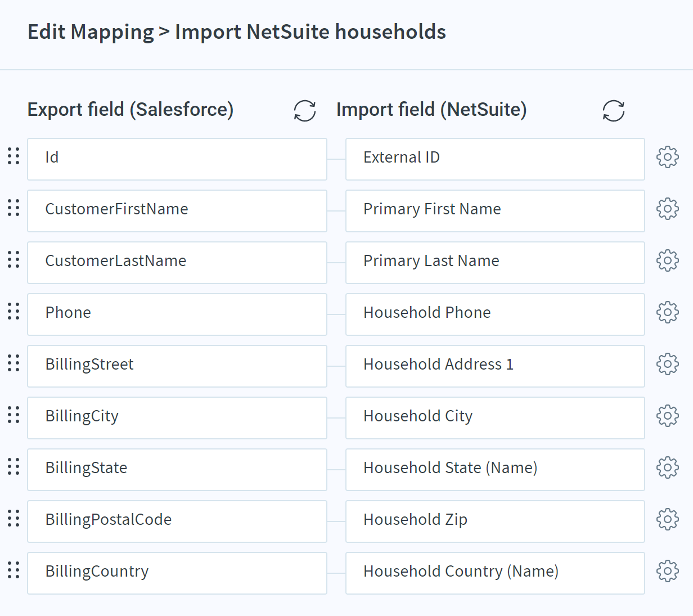
Task: Refresh the Salesforce export fields
Action: point(305,111)
